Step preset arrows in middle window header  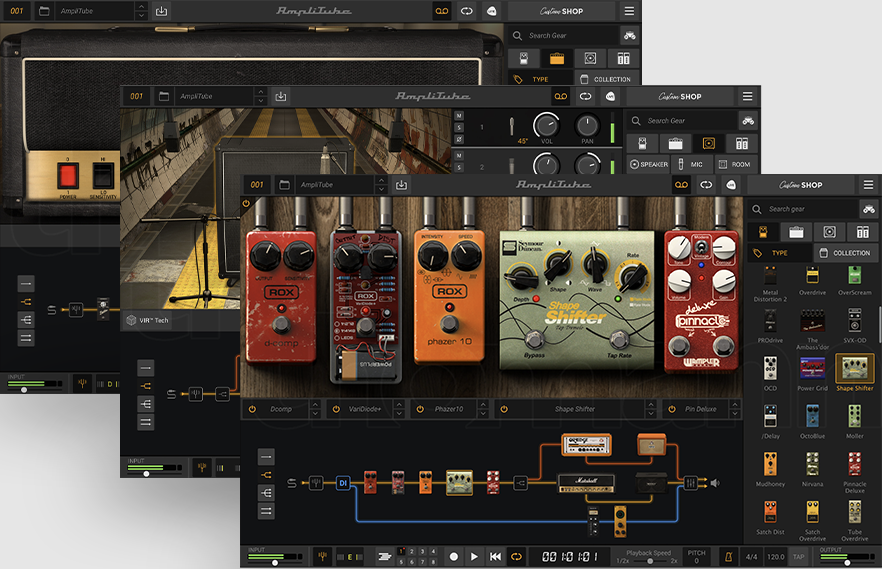260,96
